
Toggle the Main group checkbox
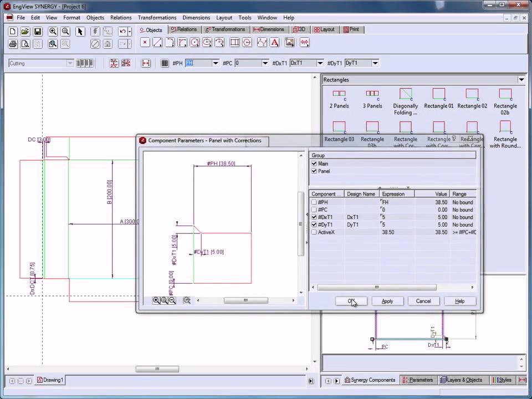(314, 163)
